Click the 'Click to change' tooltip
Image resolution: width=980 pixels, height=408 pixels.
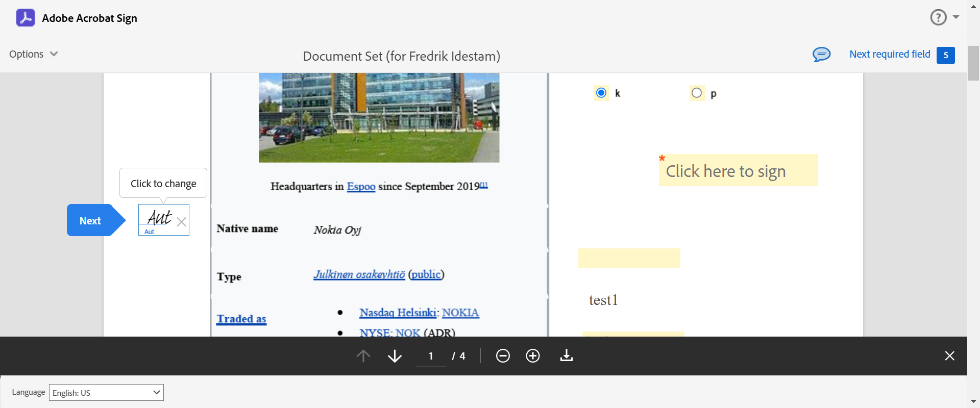(x=163, y=183)
